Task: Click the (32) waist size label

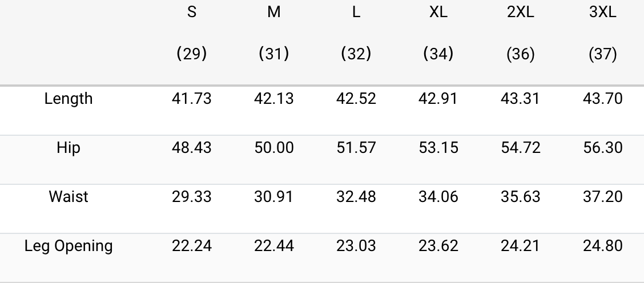Action: point(356,54)
